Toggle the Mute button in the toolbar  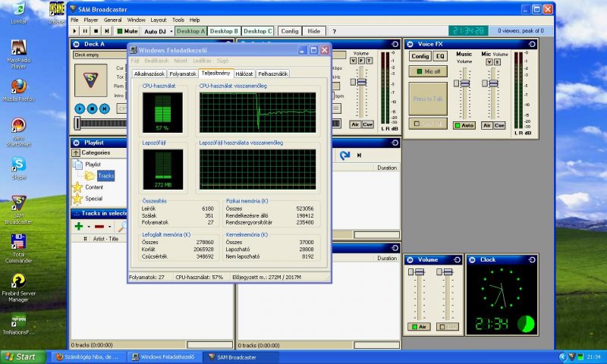tap(127, 31)
